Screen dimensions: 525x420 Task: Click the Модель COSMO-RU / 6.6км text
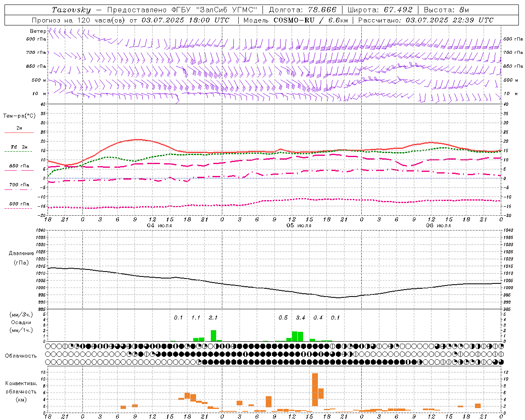click(295, 20)
